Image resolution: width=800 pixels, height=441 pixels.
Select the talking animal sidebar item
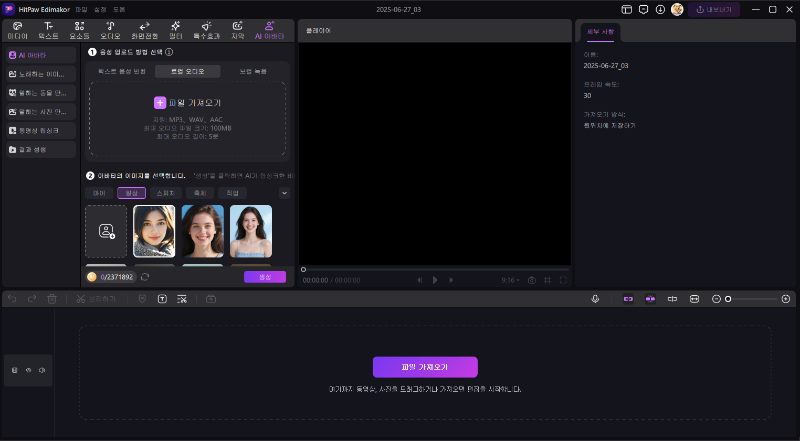pos(41,93)
